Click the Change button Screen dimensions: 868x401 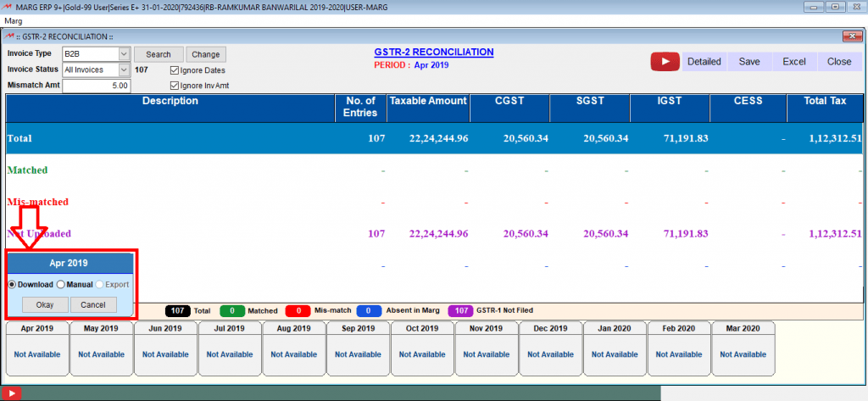pos(206,54)
